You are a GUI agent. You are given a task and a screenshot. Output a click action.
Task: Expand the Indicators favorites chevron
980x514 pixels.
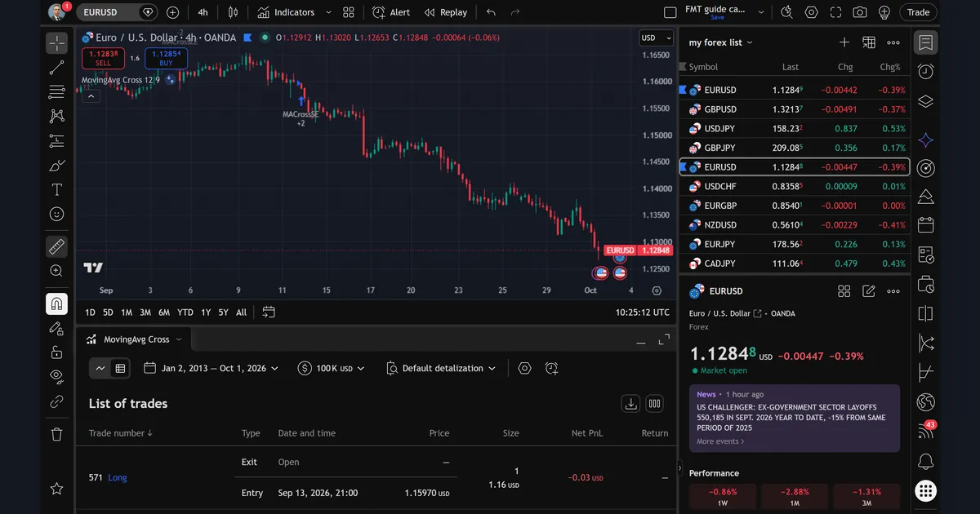[328, 12]
